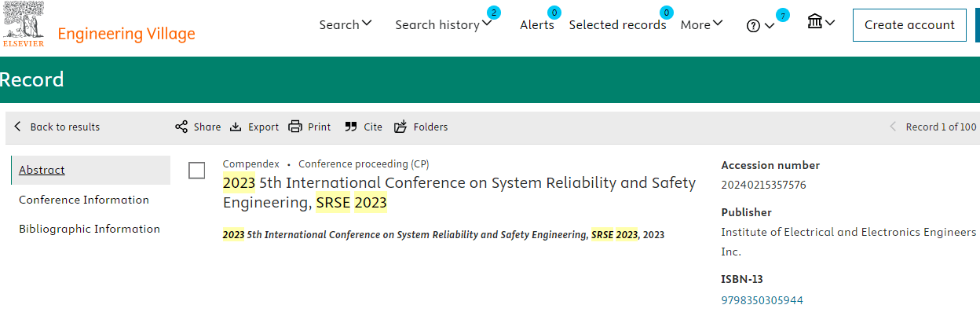The width and height of the screenshot is (980, 327).
Task: Click the record title heading SRSE 2023
Action: click(x=459, y=193)
